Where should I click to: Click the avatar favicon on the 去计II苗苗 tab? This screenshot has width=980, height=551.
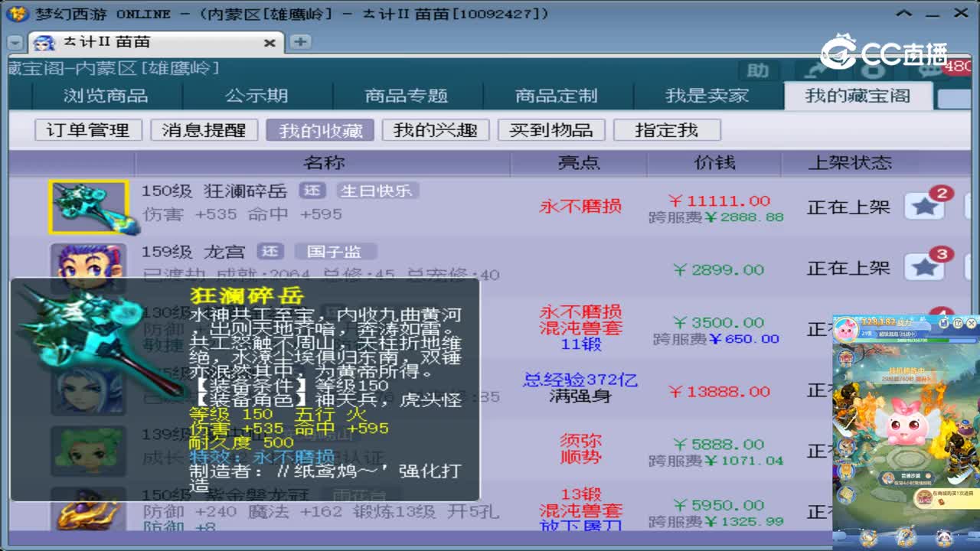tap(44, 42)
